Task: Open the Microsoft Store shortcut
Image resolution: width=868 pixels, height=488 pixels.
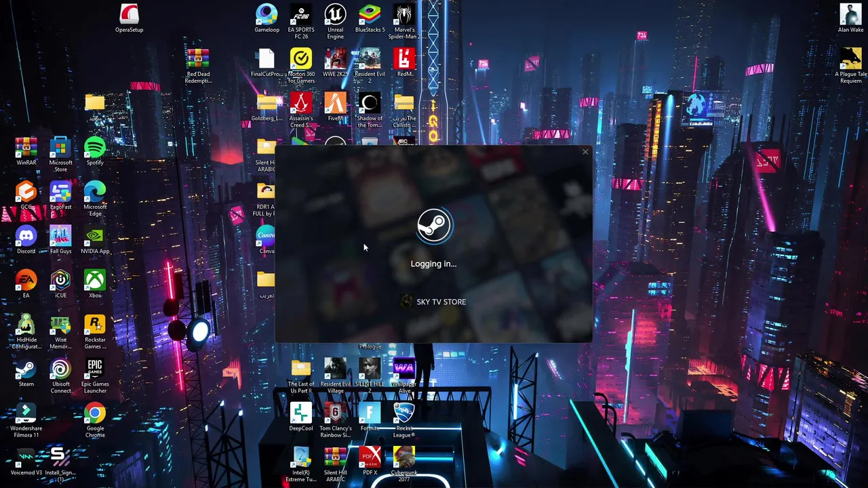Action: [x=60, y=155]
